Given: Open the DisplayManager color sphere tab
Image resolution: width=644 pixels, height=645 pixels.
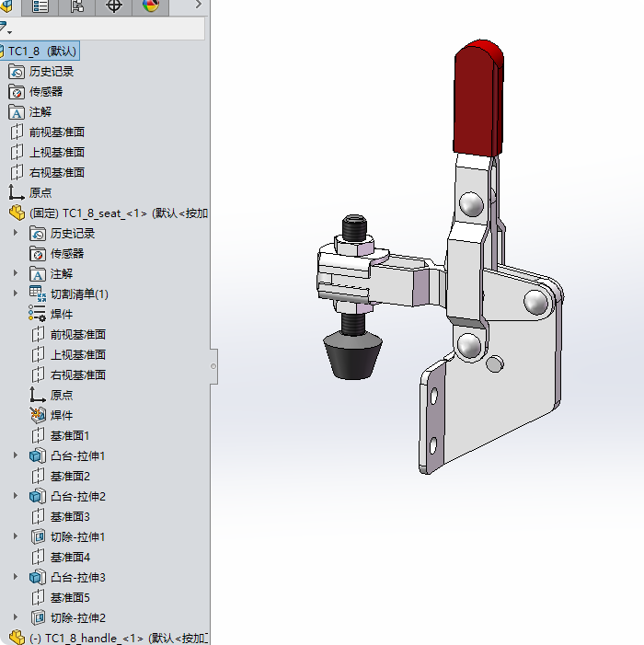Looking at the screenshot, I should click(x=151, y=6).
